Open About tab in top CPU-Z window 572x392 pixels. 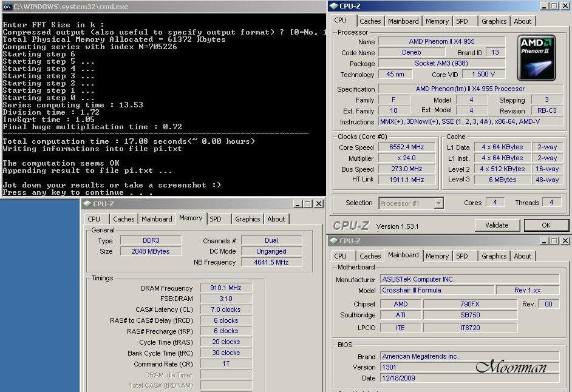tap(522, 21)
